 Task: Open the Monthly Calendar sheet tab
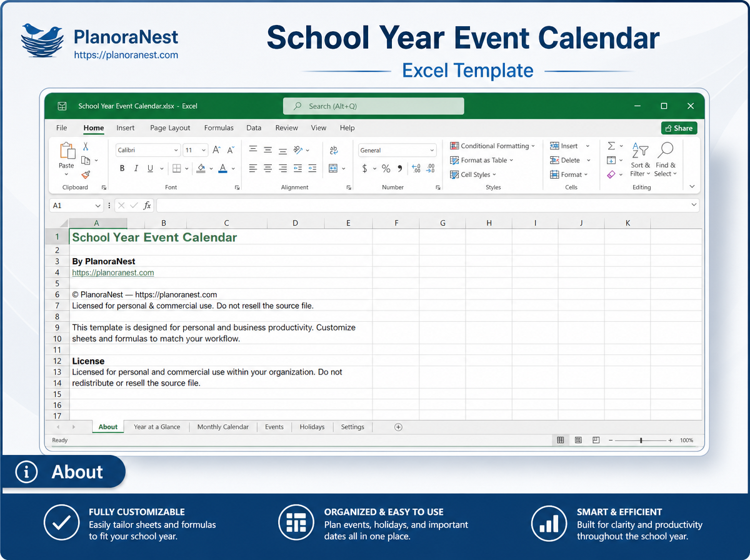[x=223, y=427]
